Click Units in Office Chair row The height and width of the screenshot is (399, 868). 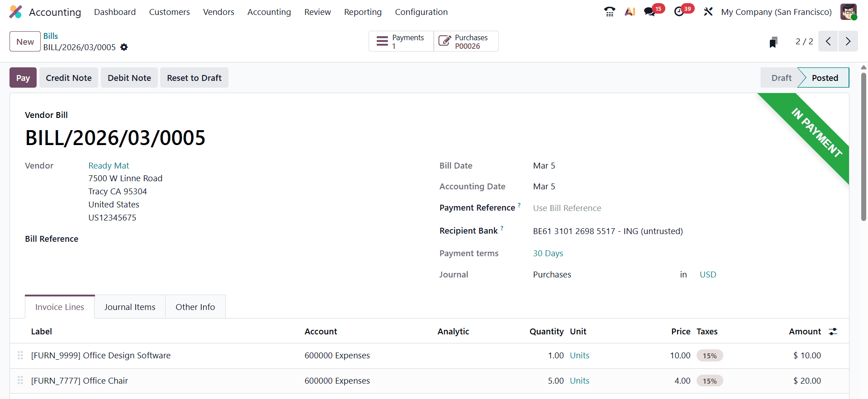coord(579,380)
